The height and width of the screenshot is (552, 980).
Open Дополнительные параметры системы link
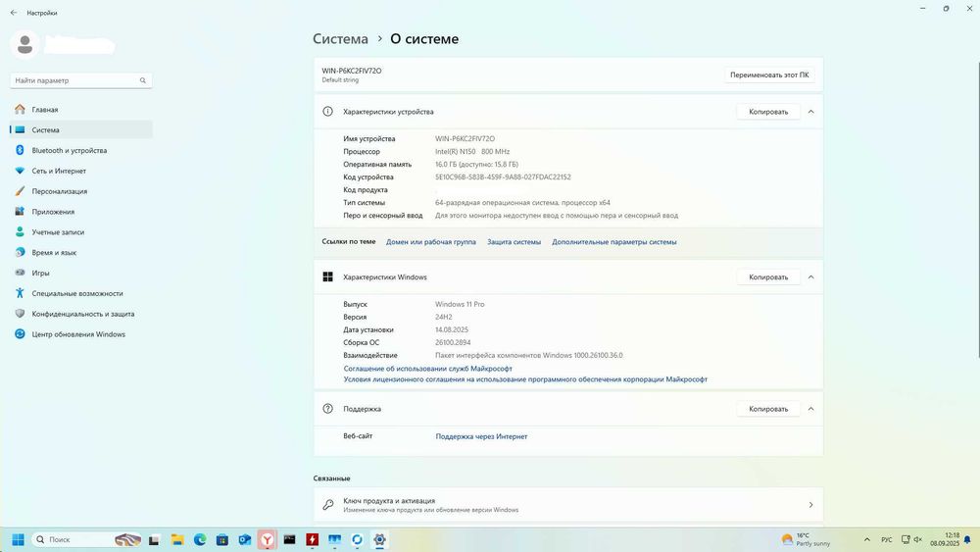click(613, 242)
